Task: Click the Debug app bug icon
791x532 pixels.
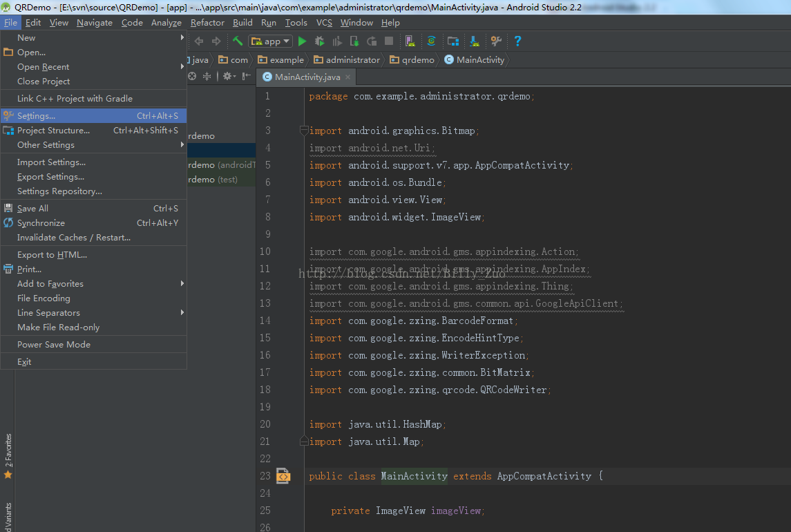Action: click(319, 41)
